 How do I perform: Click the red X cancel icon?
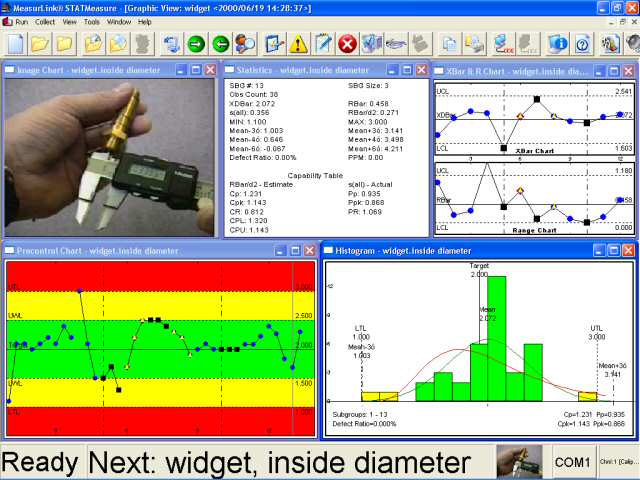pyautogui.click(x=347, y=43)
